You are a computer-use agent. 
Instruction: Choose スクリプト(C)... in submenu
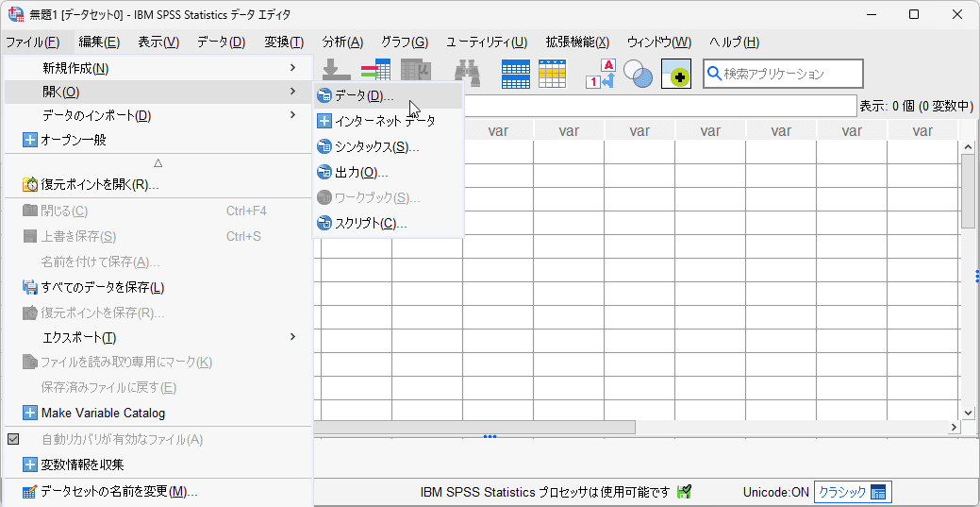point(388,223)
